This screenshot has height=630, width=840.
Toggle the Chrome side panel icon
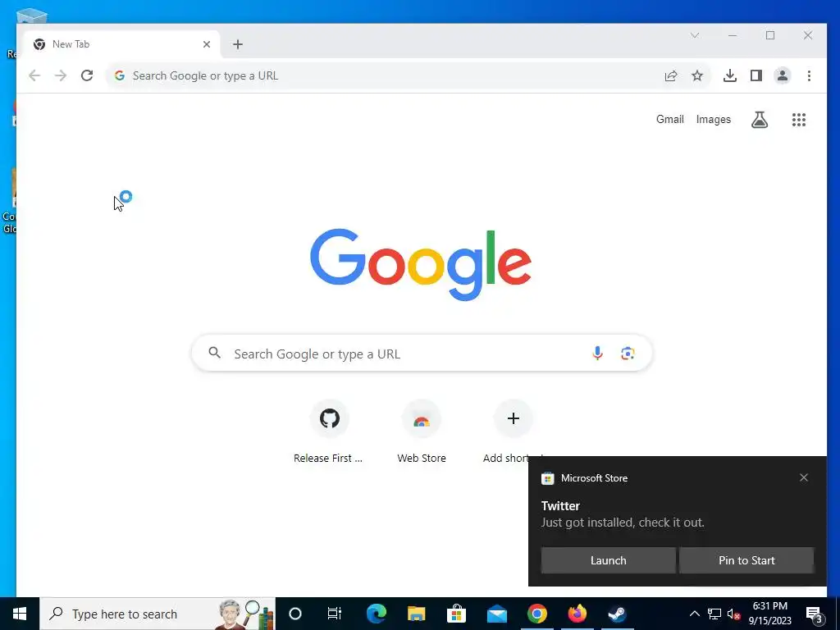coord(756,75)
